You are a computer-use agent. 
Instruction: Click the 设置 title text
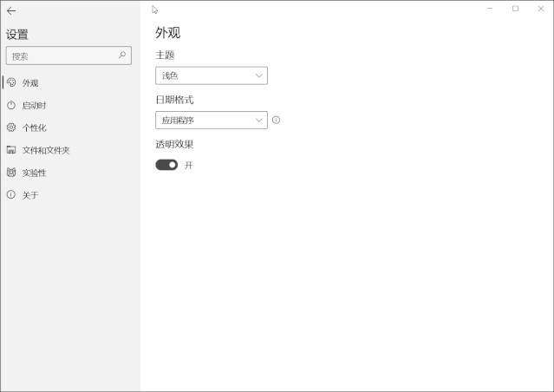pyautogui.click(x=17, y=35)
